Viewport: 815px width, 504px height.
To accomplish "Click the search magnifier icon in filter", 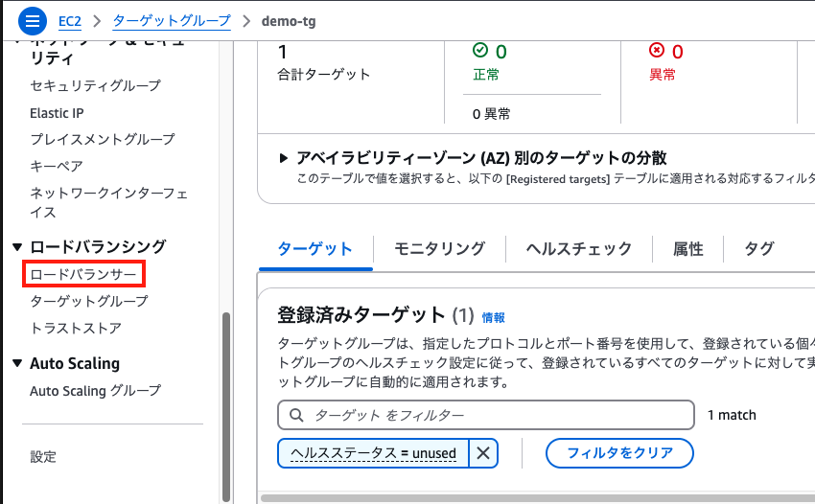I will point(296,415).
